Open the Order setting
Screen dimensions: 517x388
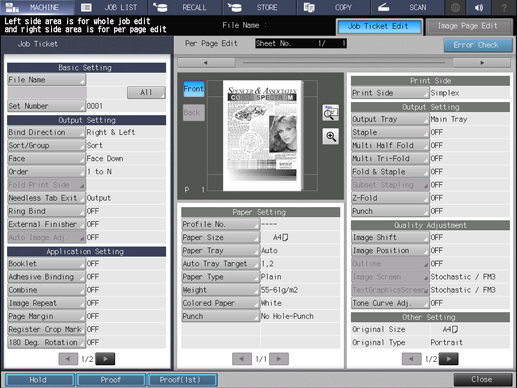[46, 172]
